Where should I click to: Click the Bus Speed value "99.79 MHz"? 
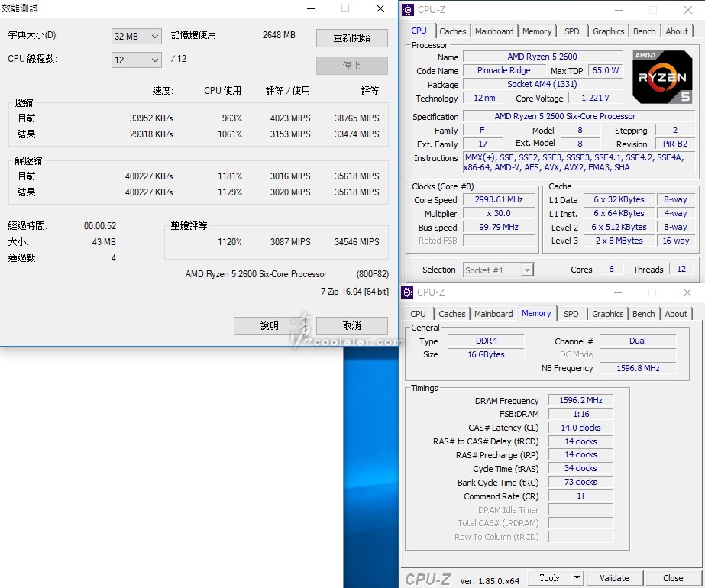499,227
